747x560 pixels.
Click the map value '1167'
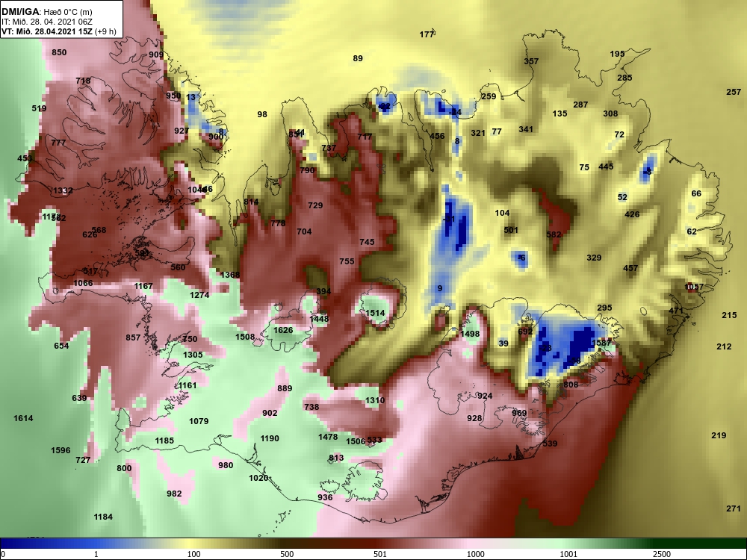pos(143,286)
